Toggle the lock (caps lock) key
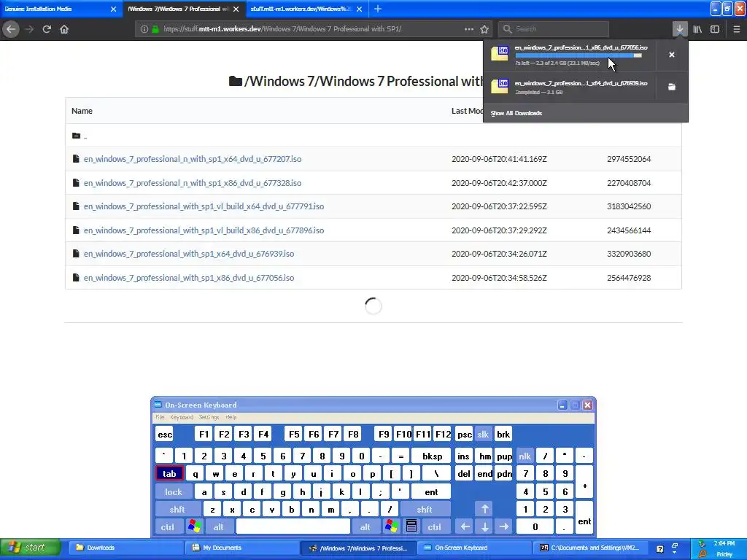The image size is (747, 560). tap(174, 492)
